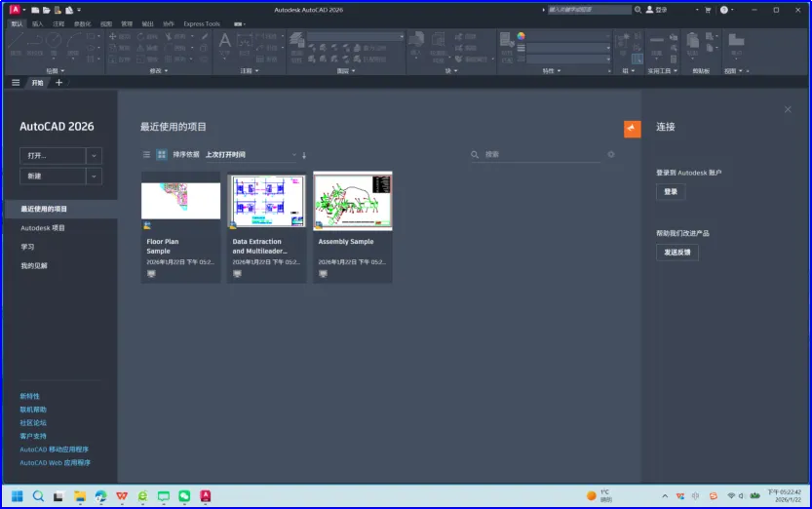
Task: Click the 发送反馈 button
Action: point(677,253)
